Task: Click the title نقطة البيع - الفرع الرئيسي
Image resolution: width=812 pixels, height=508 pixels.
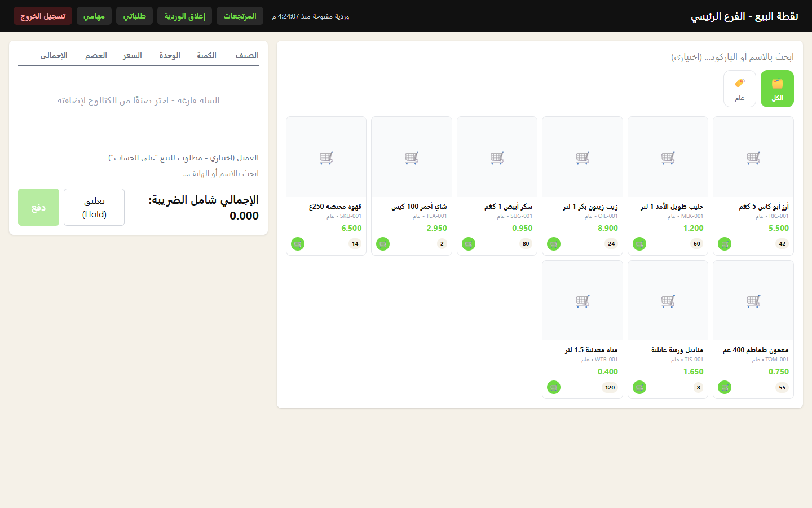Action: (744, 16)
